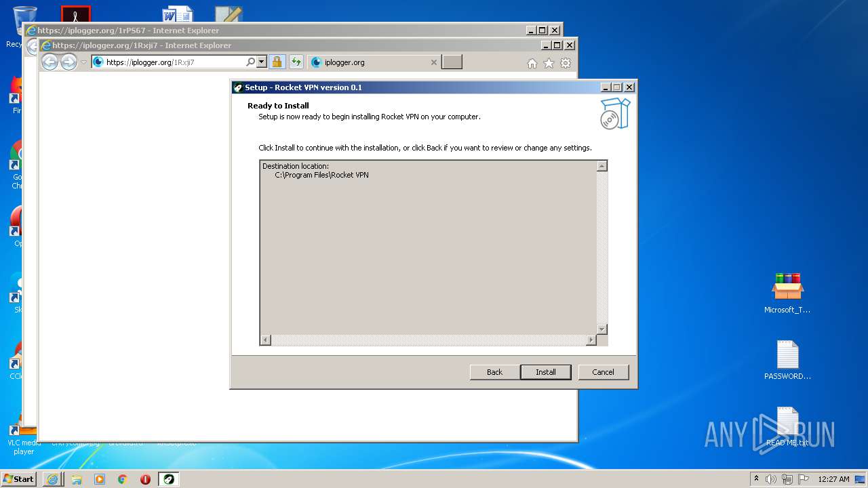Open the address bar autocomplete dropdown
The image size is (868, 488).
[x=262, y=62]
